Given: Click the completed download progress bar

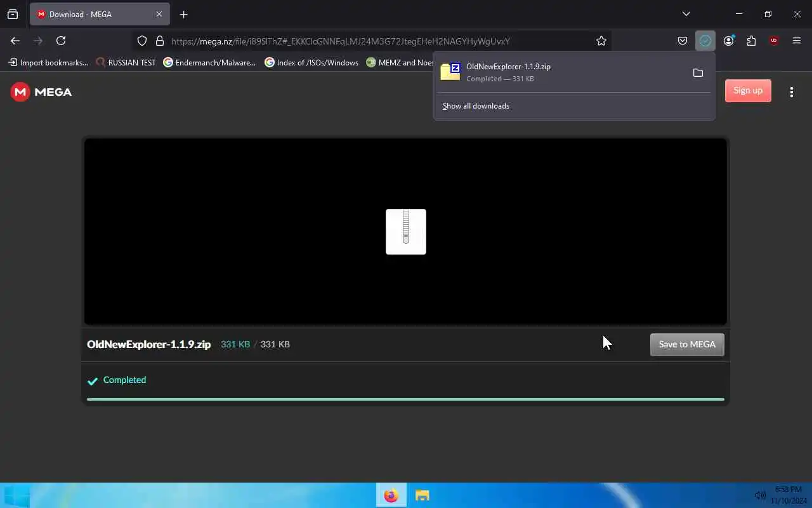Looking at the screenshot, I should click(x=405, y=399).
